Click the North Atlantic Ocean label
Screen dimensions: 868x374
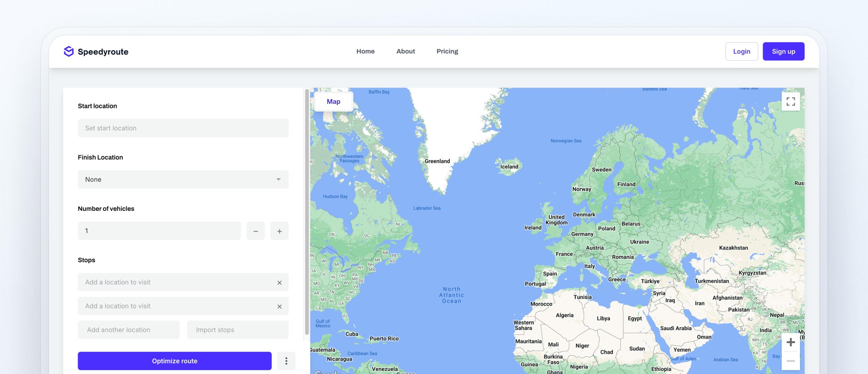pyautogui.click(x=452, y=295)
